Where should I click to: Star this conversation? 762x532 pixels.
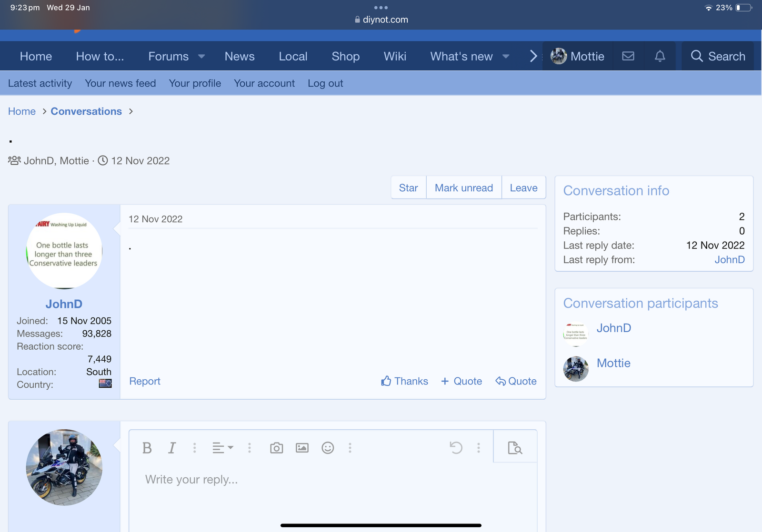[408, 188]
